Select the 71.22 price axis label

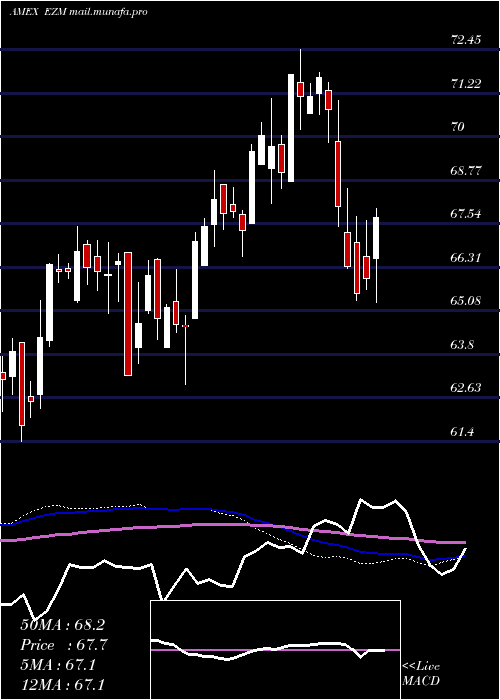pos(466,83)
